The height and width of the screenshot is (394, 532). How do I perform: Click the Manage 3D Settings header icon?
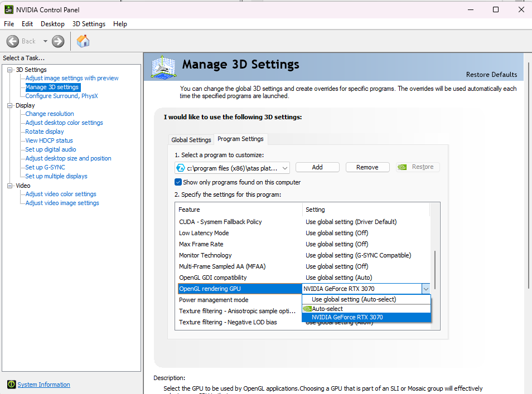[163, 67]
